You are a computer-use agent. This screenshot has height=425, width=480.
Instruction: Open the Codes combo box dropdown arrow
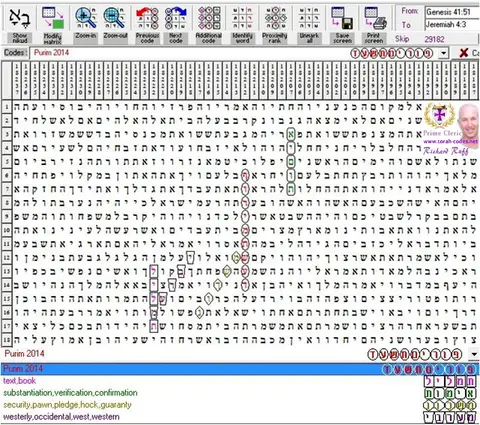(x=443, y=53)
